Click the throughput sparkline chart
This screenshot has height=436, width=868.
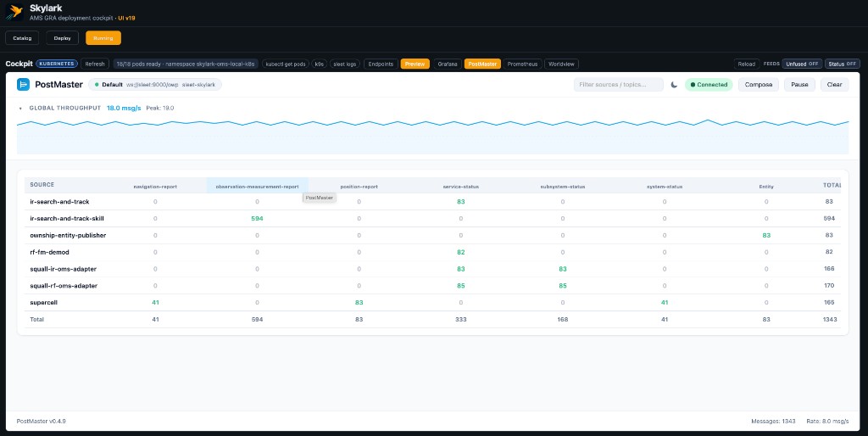432,135
